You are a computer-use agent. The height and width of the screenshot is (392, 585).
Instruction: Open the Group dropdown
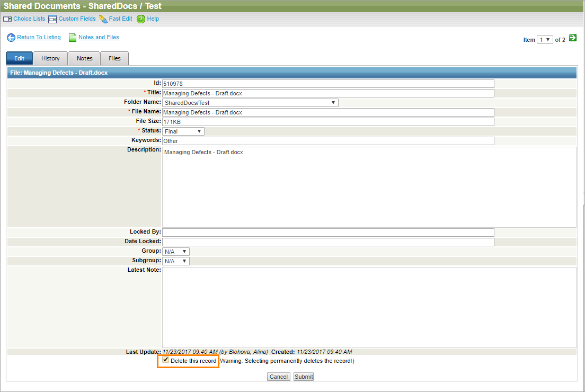[x=176, y=252]
